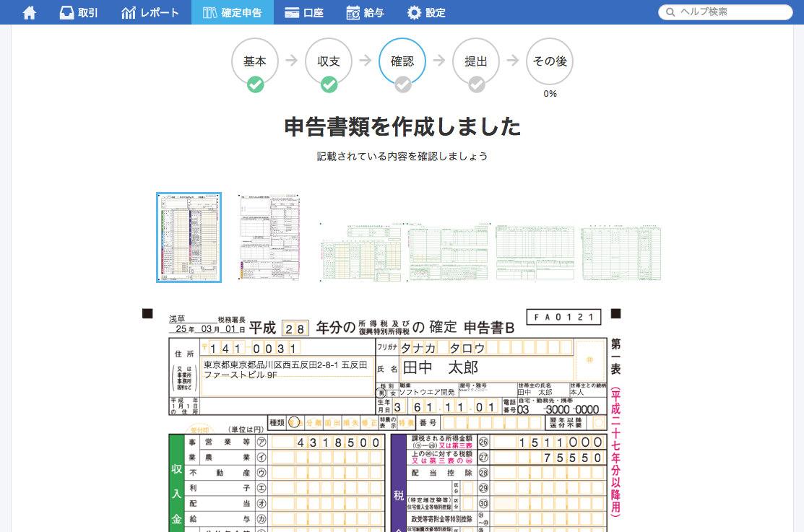Click the 確定申告 books icon
The width and height of the screenshot is (804, 532).
click(x=209, y=12)
